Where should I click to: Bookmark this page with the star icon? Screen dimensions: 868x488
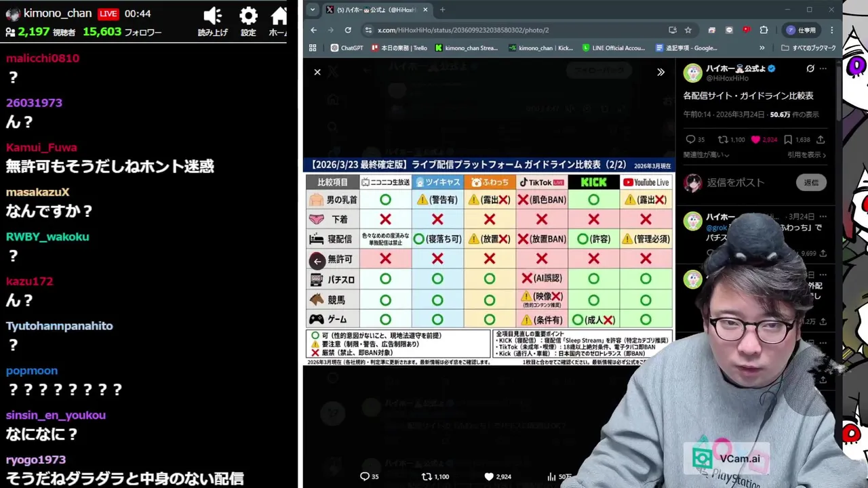[688, 30]
